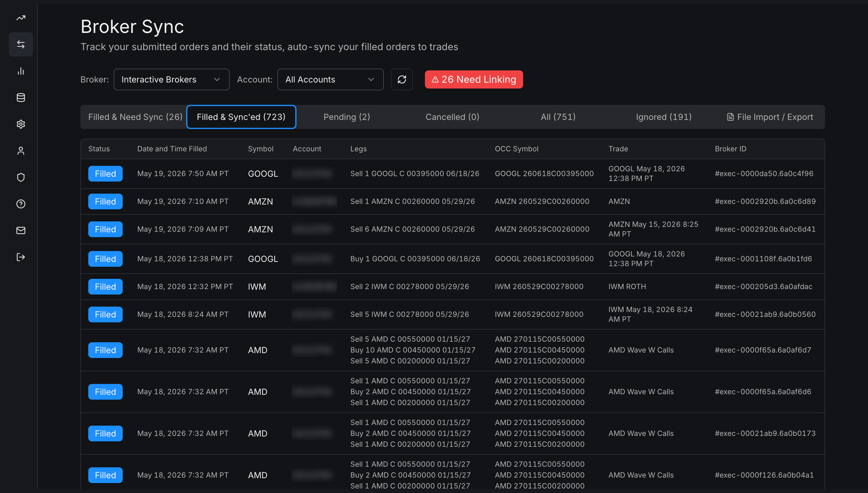Click broker ID #exec-0002920b.6a0c6d89
Screen dimensions: 868x493
(x=765, y=201)
